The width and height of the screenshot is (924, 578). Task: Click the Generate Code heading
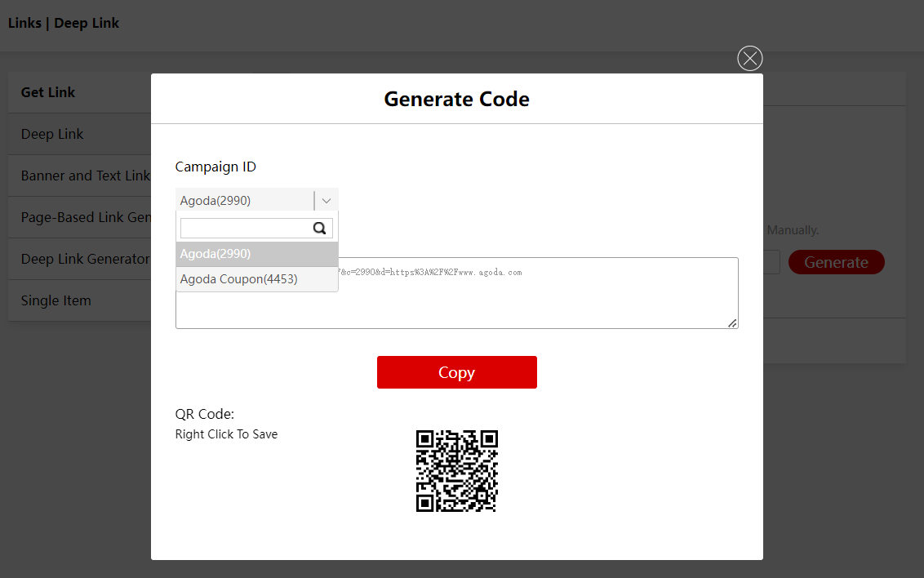[x=457, y=99]
